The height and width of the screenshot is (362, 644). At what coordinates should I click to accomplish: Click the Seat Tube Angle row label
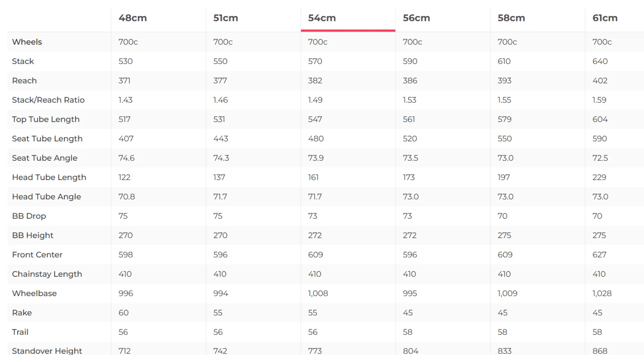click(x=45, y=158)
